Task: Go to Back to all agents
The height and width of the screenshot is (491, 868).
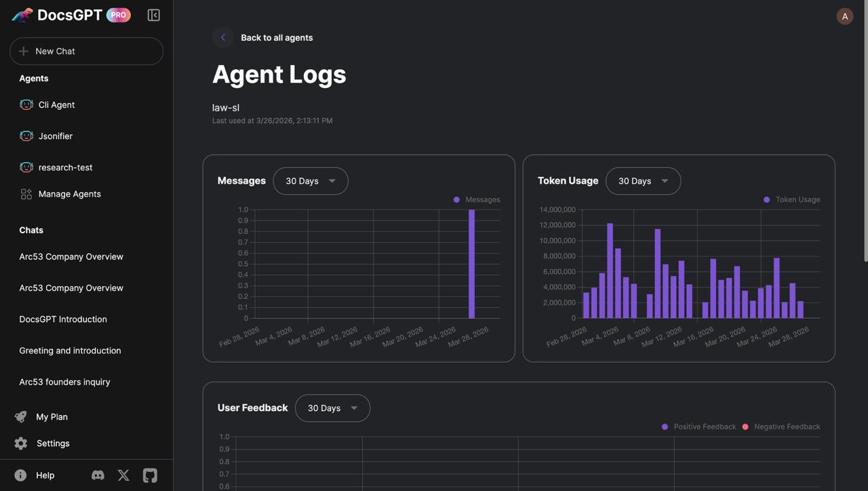Action: (x=277, y=37)
